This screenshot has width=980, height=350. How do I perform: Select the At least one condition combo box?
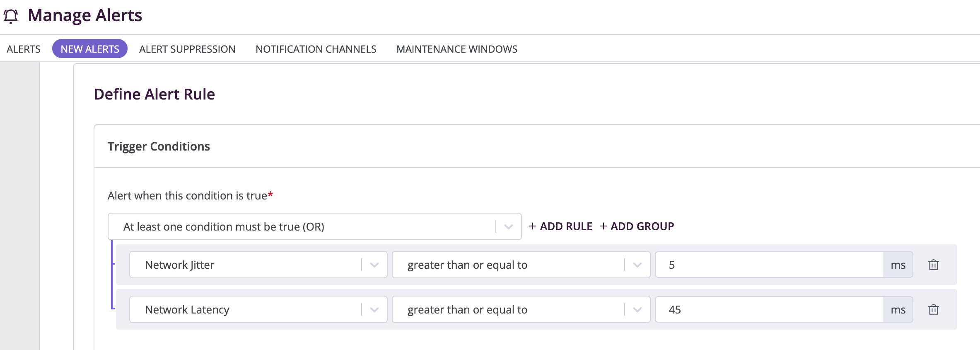click(314, 226)
